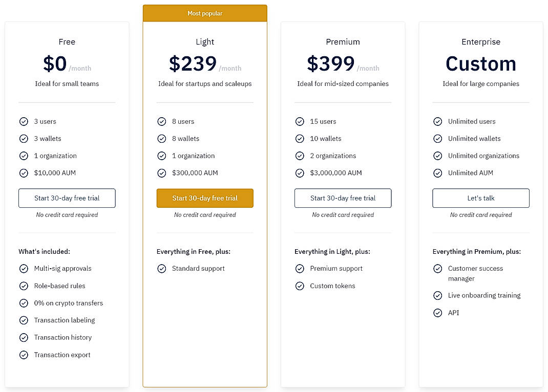Click the Enterprise Custom price text

coord(480,63)
